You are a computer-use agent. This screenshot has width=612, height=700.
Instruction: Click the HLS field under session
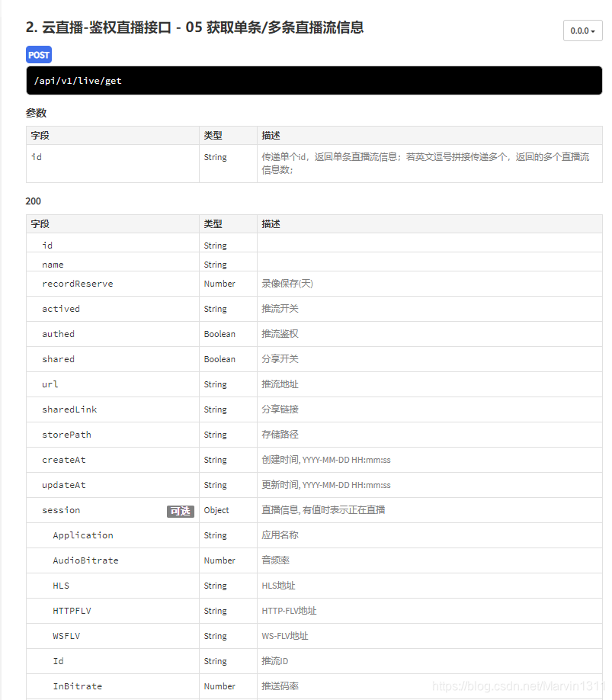tap(61, 586)
